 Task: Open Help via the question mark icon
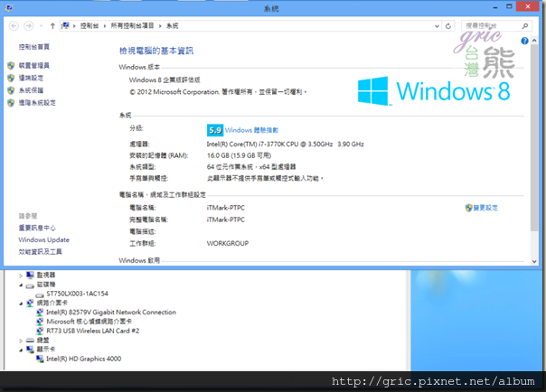pyautogui.click(x=525, y=41)
